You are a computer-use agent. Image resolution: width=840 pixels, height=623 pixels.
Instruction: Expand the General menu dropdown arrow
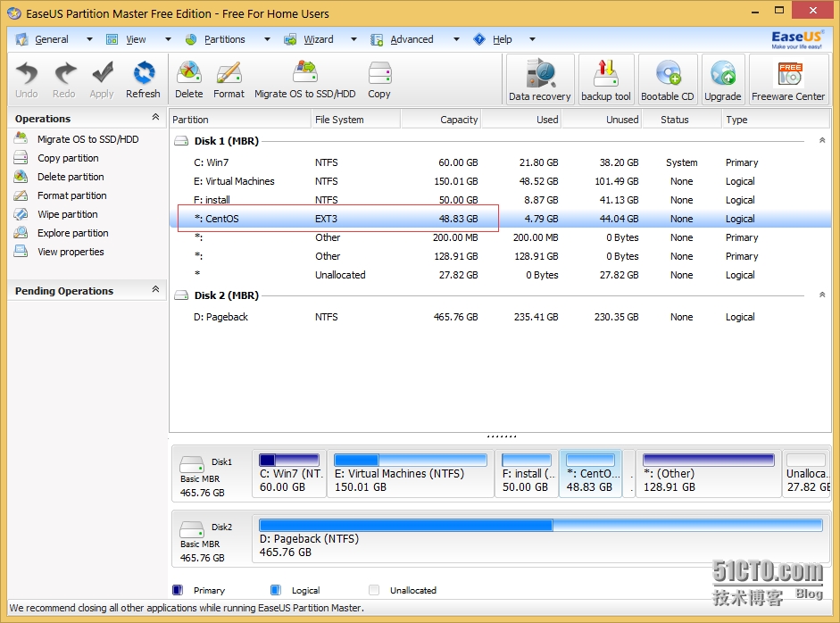pos(89,39)
